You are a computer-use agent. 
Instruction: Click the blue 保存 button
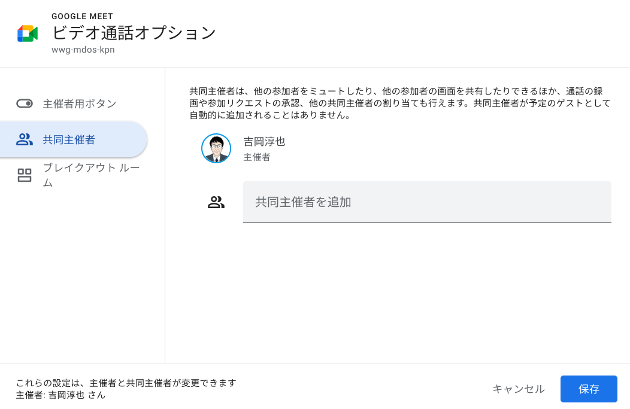click(x=589, y=389)
